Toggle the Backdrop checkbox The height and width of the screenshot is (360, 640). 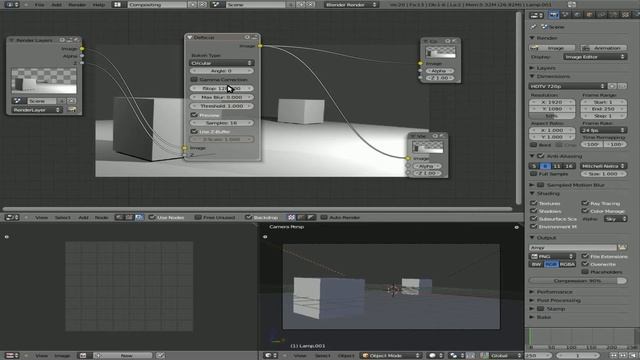(249, 218)
